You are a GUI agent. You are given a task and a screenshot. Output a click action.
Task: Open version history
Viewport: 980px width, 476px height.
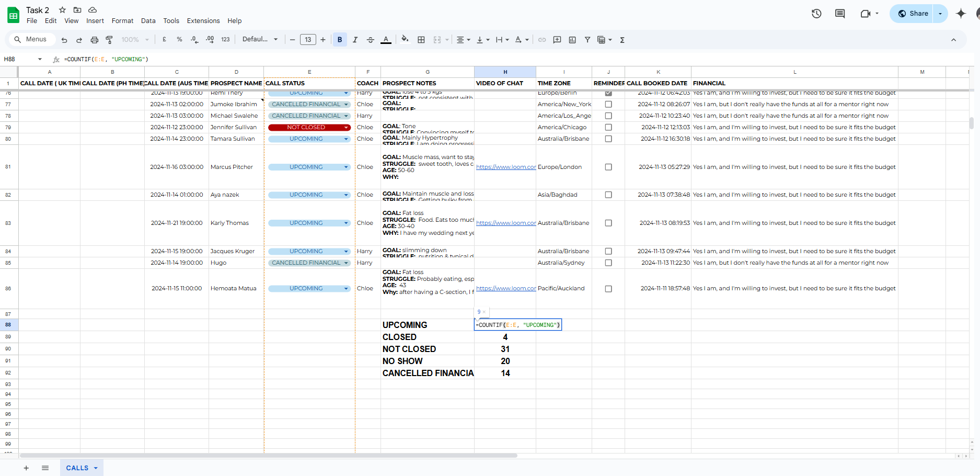816,14
